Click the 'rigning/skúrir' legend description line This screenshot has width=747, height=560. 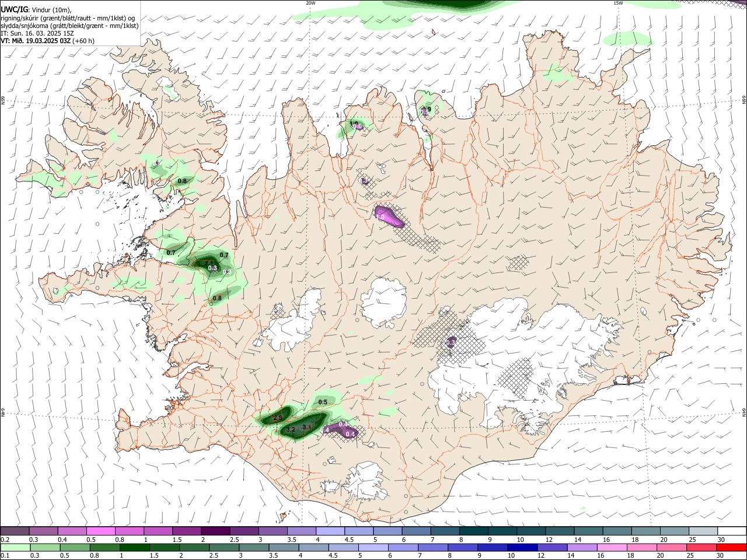tap(67, 18)
